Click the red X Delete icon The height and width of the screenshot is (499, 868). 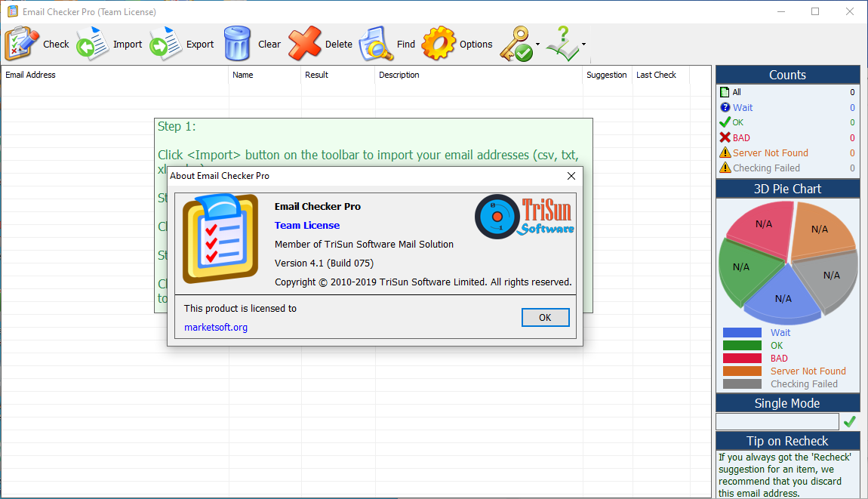(305, 43)
